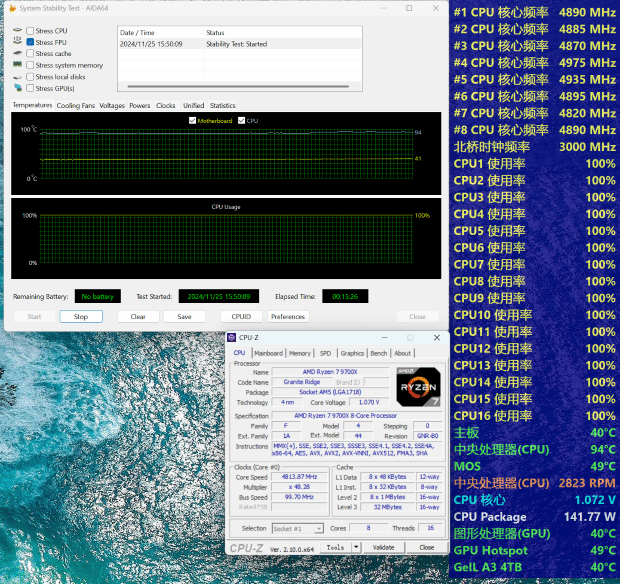Image resolution: width=620 pixels, height=584 pixels.
Task: Open the Tools dropdown arrow in CPU-Z
Action: point(356,547)
